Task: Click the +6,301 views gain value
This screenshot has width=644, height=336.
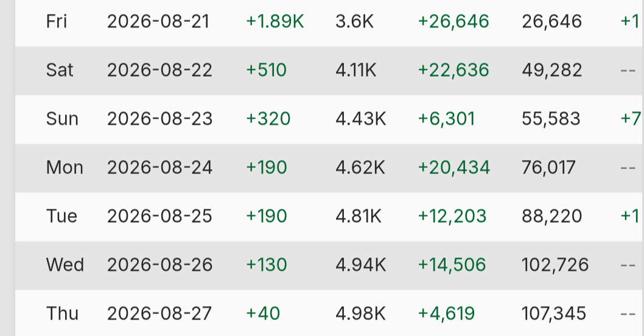Action: pyautogui.click(x=446, y=119)
